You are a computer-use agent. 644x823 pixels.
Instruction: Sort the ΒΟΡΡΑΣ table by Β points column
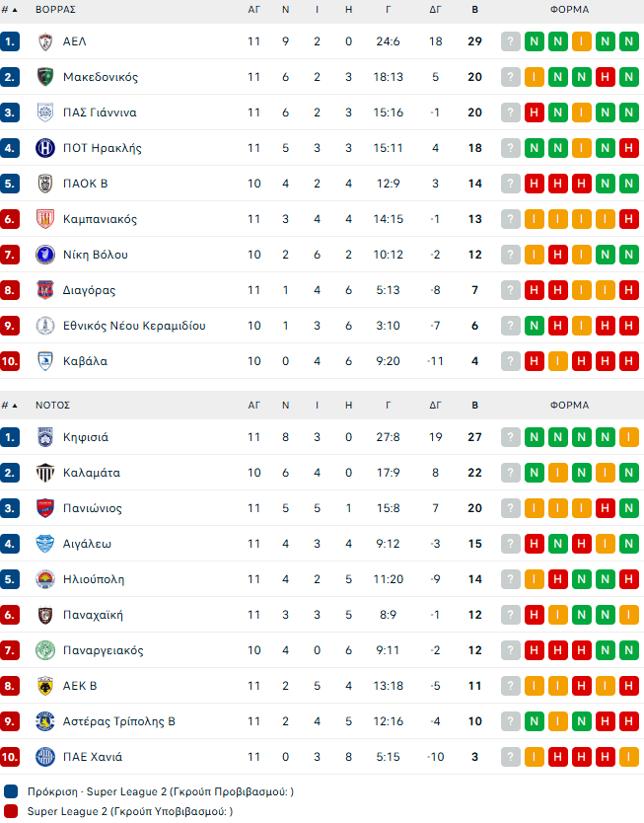[475, 9]
